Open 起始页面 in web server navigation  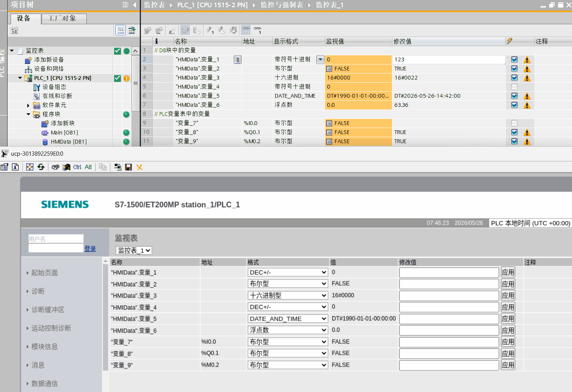pos(45,273)
